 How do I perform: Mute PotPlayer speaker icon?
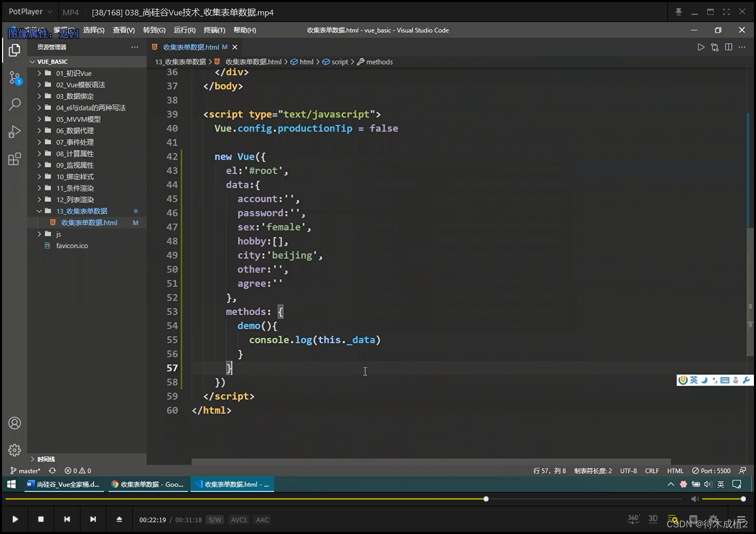point(694,499)
